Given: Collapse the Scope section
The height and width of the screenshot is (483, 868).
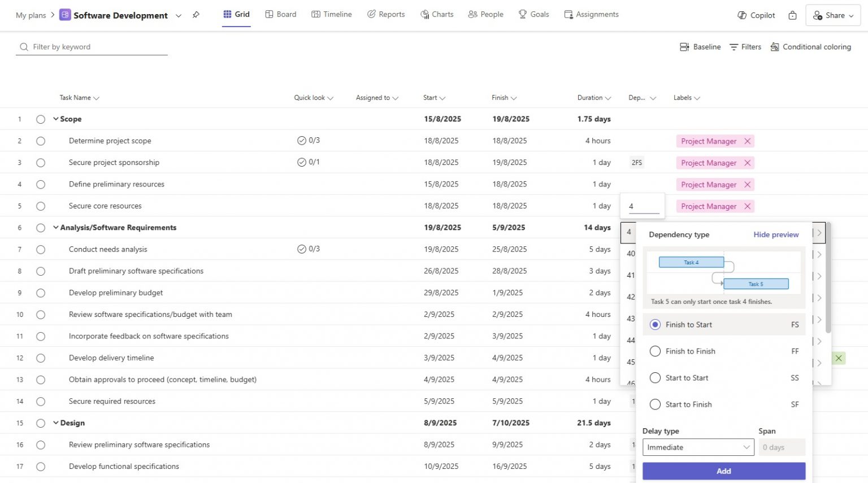Looking at the screenshot, I should point(55,119).
